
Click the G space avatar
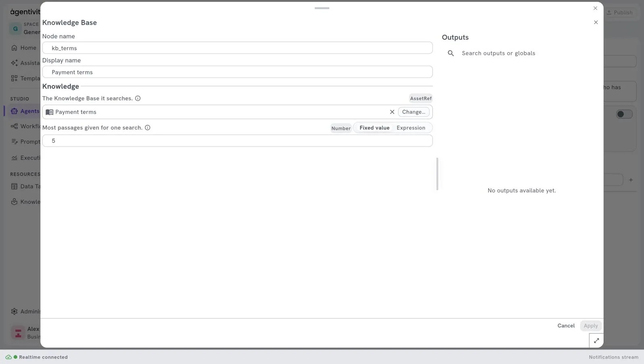(15, 29)
